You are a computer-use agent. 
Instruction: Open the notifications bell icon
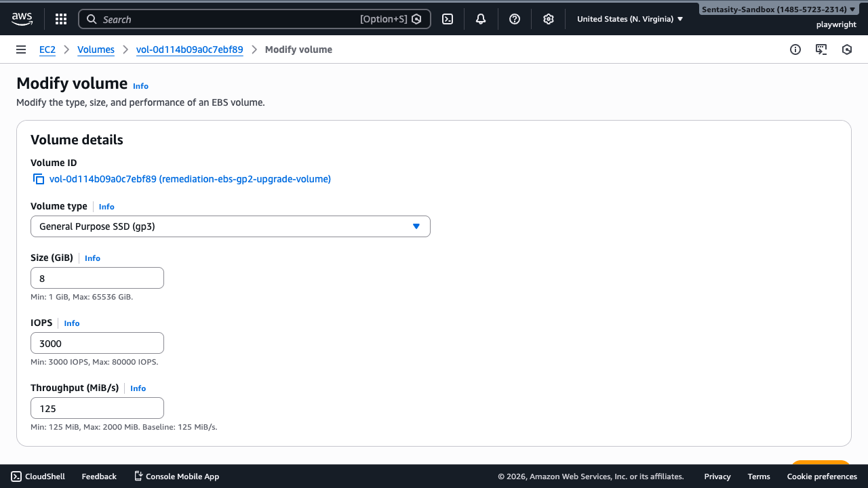[x=481, y=19]
